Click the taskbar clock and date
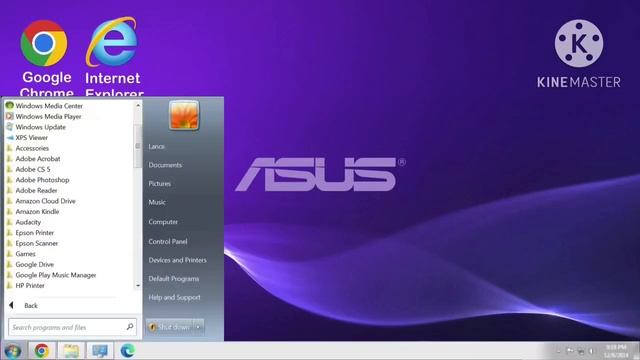The image size is (640, 360). coord(616,351)
